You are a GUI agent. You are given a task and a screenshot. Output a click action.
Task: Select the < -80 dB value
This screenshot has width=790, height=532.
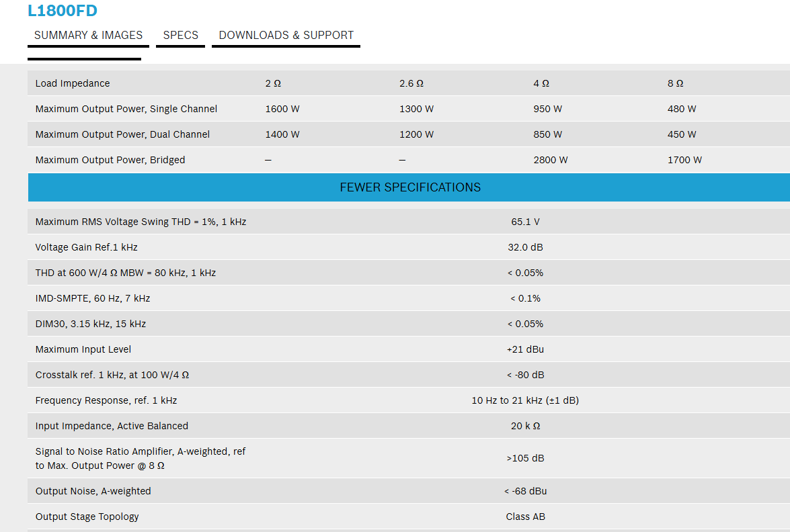[x=525, y=375]
